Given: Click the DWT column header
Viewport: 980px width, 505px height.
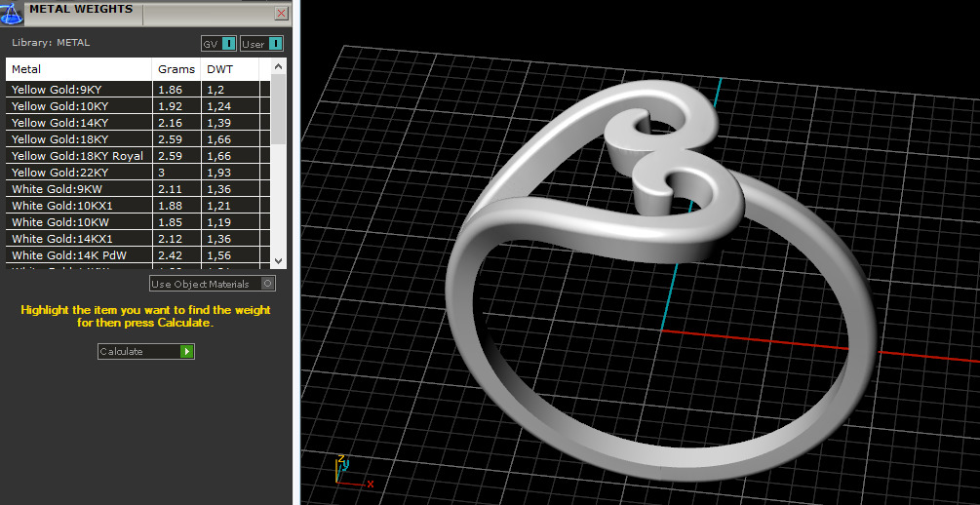Looking at the screenshot, I should tap(231, 69).
